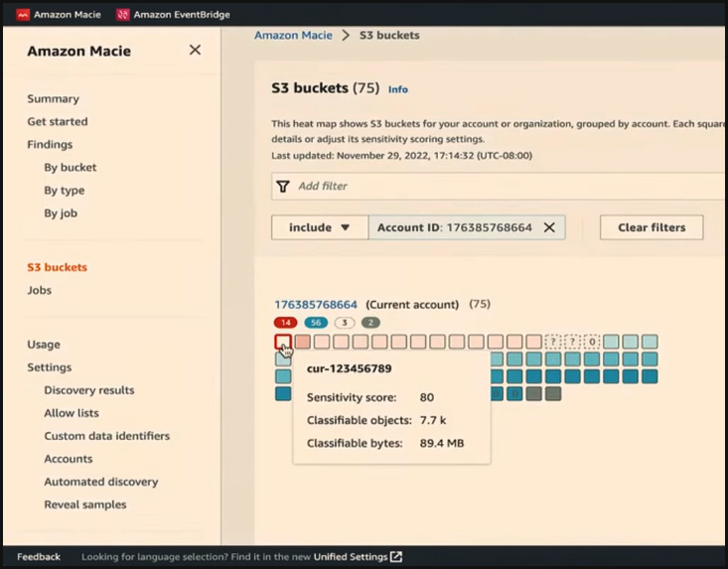The width and height of the screenshot is (728, 569).
Task: Click the Amazon Macie breadcrumb link
Action: (x=293, y=36)
